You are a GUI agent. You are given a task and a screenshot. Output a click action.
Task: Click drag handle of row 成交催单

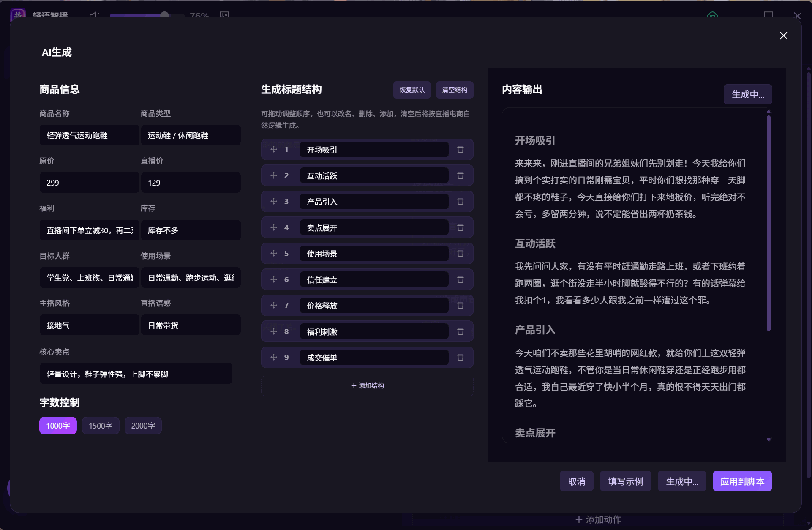coord(274,357)
